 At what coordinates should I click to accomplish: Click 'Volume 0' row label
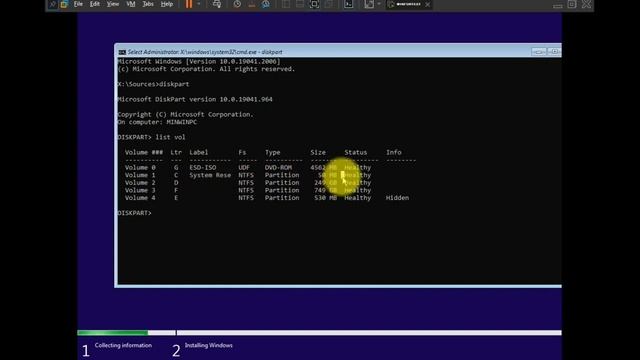click(140, 167)
